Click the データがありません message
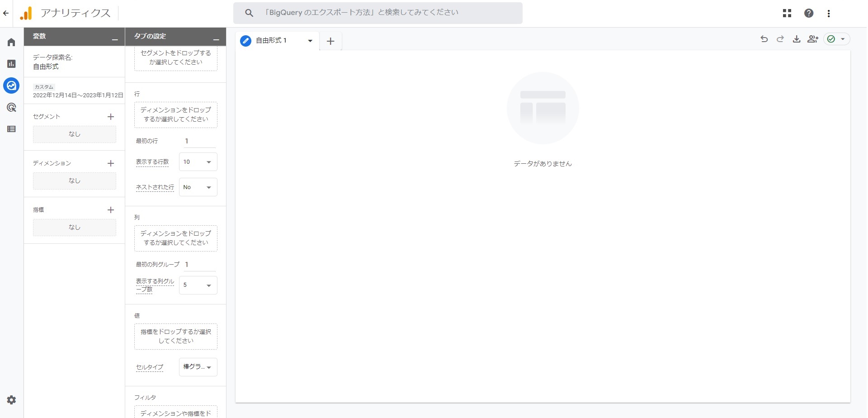Viewport: 868px width, 418px height. [x=542, y=164]
